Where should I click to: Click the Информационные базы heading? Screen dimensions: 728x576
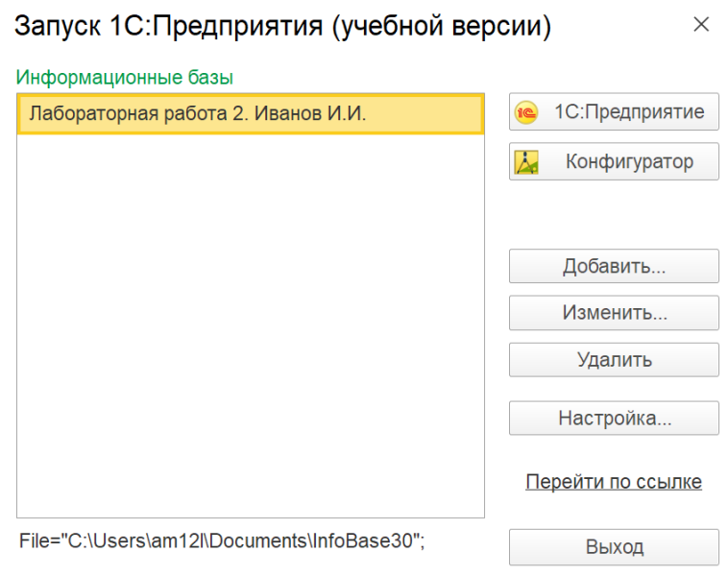(125, 76)
